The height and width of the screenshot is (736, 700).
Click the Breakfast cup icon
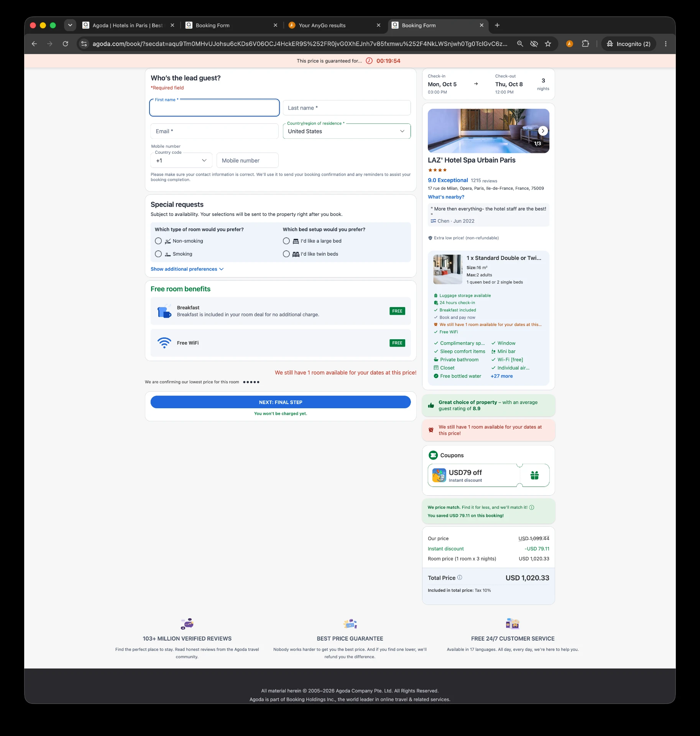tap(164, 311)
